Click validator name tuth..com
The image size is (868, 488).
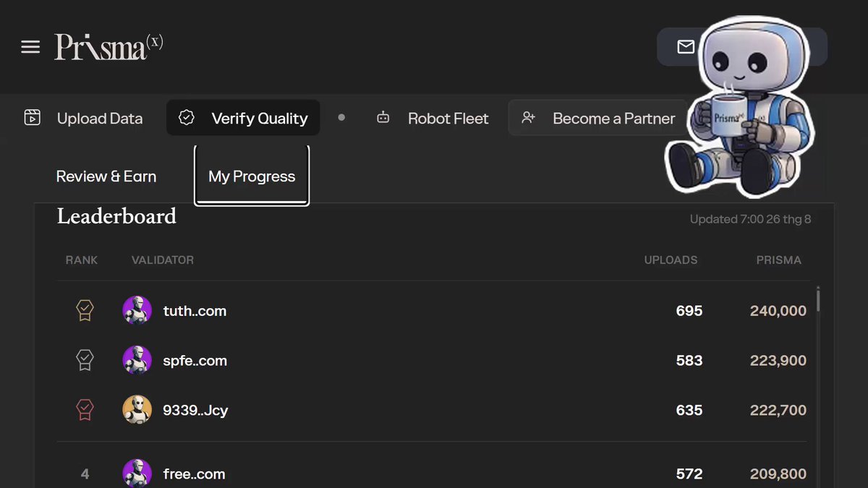tap(195, 311)
